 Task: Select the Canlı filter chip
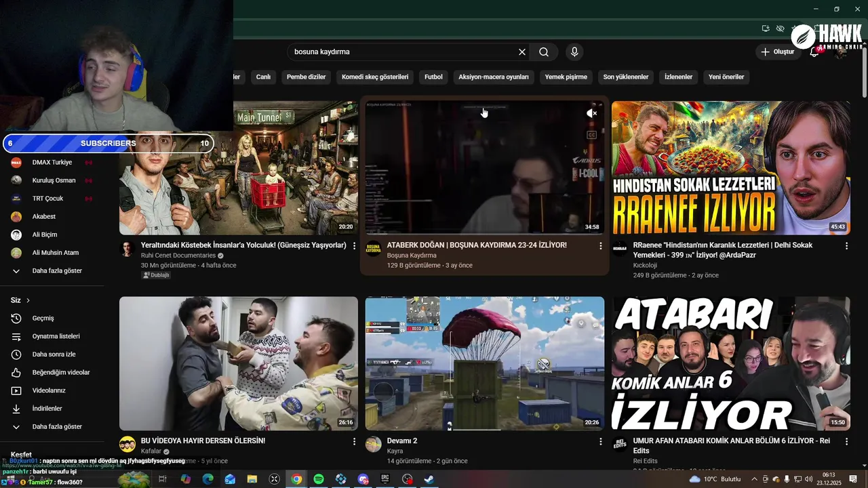coord(263,77)
